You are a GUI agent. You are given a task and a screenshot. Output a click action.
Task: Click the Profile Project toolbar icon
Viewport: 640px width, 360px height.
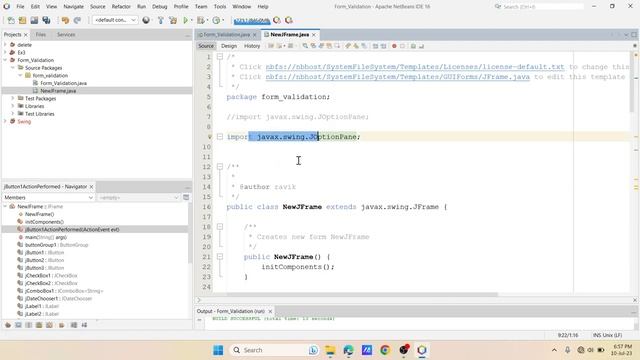pyautogui.click(x=216, y=20)
